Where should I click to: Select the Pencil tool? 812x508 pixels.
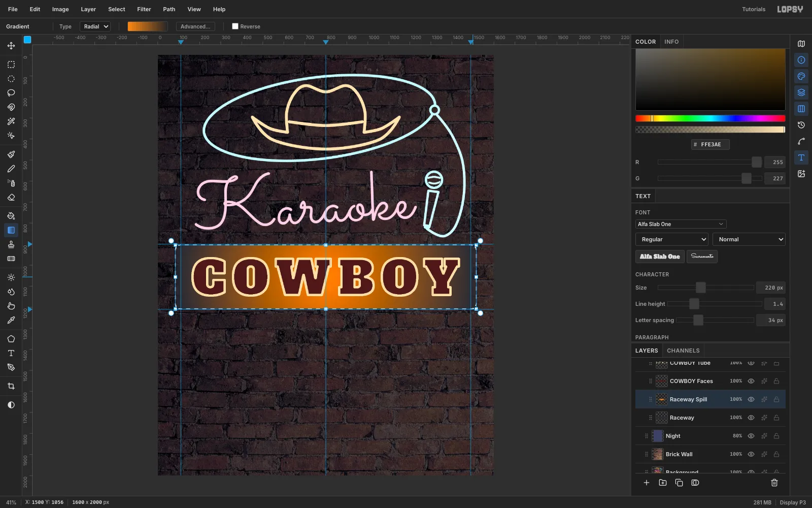pos(11,169)
